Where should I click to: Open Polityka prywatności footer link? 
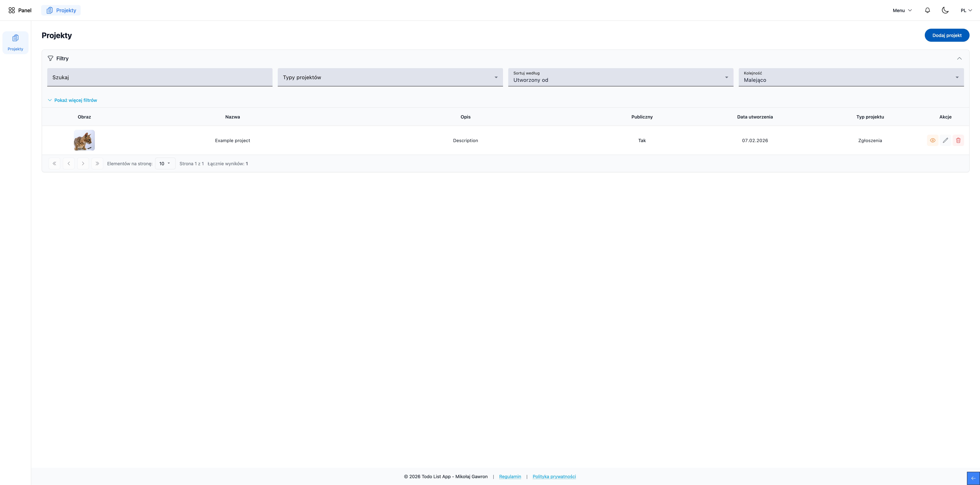coord(554,477)
